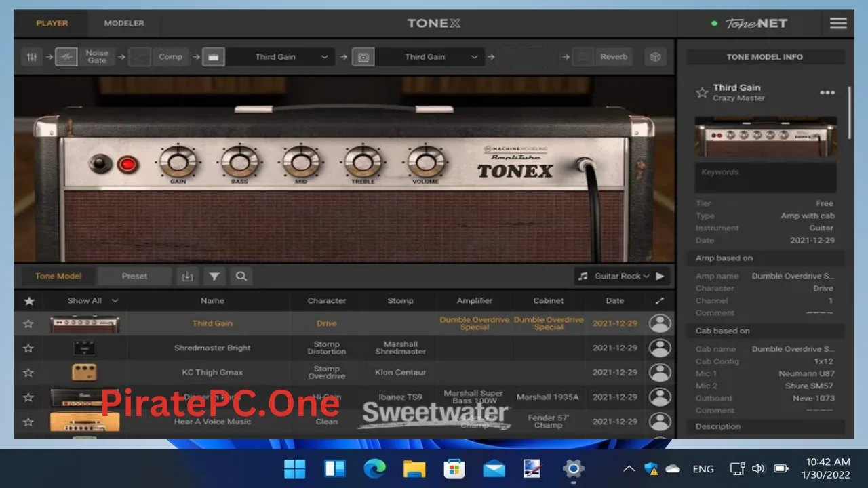Sort by the Date column header
The height and width of the screenshot is (488, 868).
[615, 301]
